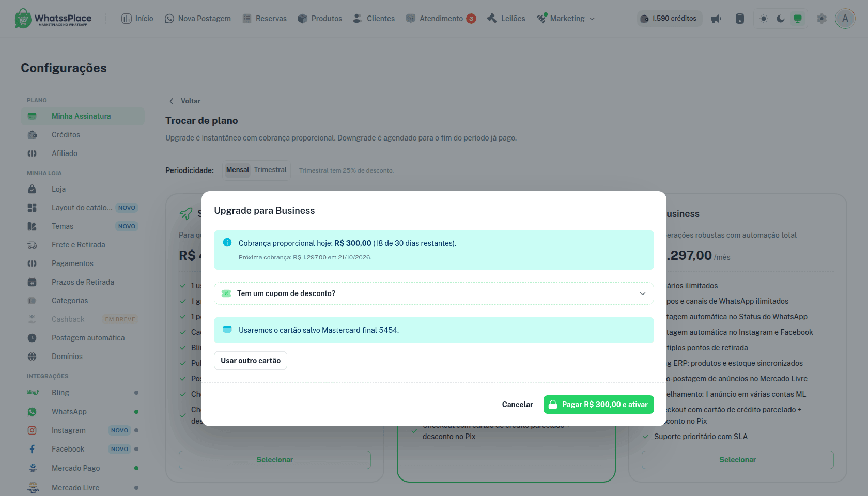868x496 pixels.
Task: Click Cancelar in the upgrade dialog
Action: pos(517,405)
